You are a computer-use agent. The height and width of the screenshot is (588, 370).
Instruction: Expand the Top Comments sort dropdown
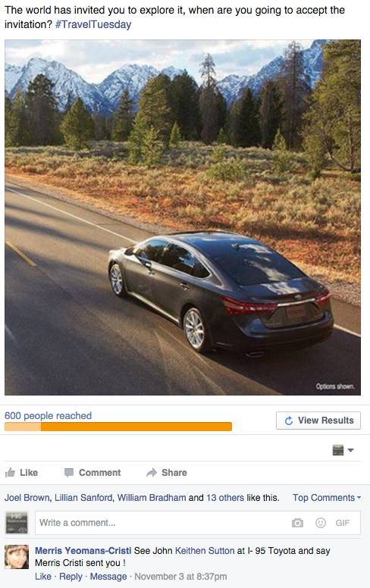click(327, 498)
